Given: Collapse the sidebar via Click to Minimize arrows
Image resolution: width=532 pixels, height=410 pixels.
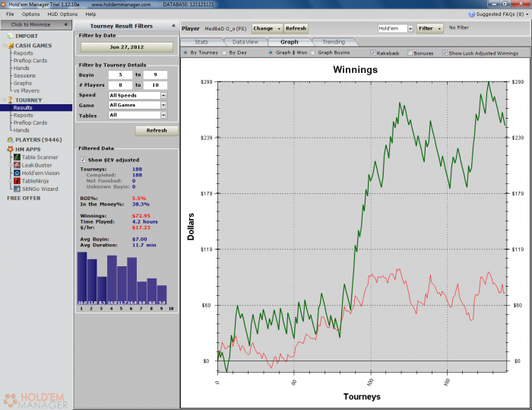Looking at the screenshot, I should tap(66, 24).
